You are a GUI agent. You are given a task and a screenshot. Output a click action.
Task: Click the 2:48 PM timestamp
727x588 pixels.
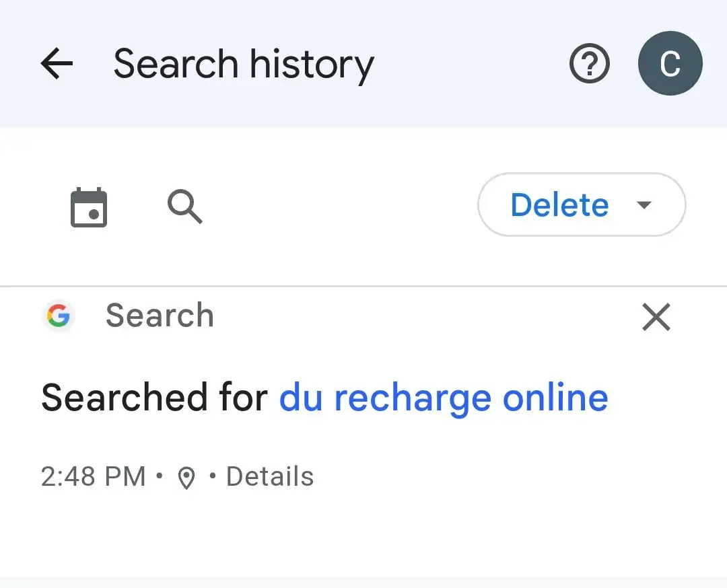94,477
